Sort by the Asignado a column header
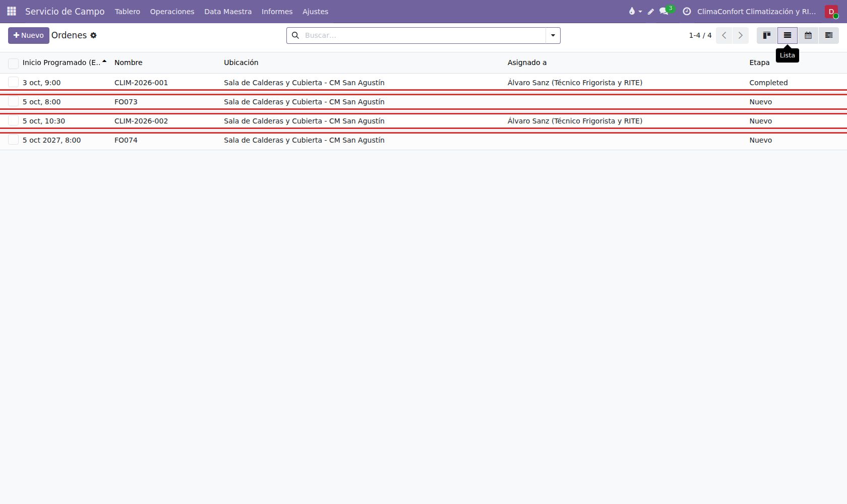847x504 pixels. [527, 62]
